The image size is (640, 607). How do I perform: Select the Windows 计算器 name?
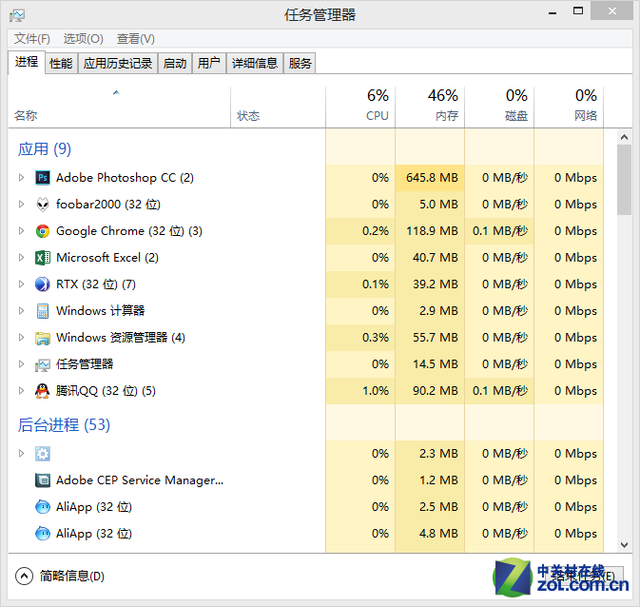point(100,311)
